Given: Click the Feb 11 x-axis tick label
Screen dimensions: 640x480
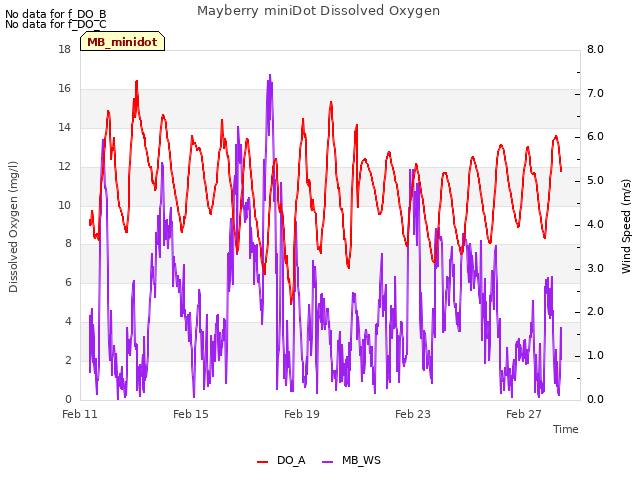Looking at the screenshot, I should pos(80,414).
